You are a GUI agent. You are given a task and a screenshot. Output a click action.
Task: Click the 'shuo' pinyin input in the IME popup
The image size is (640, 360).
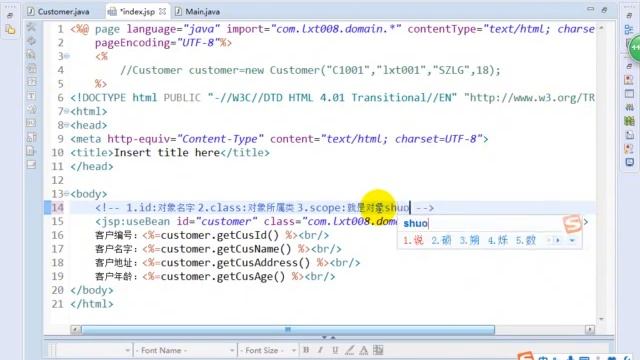click(x=416, y=224)
